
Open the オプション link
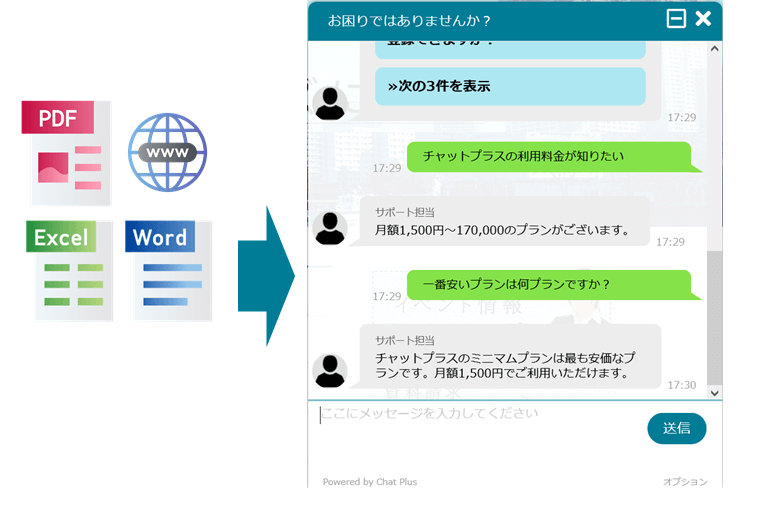coord(685,482)
